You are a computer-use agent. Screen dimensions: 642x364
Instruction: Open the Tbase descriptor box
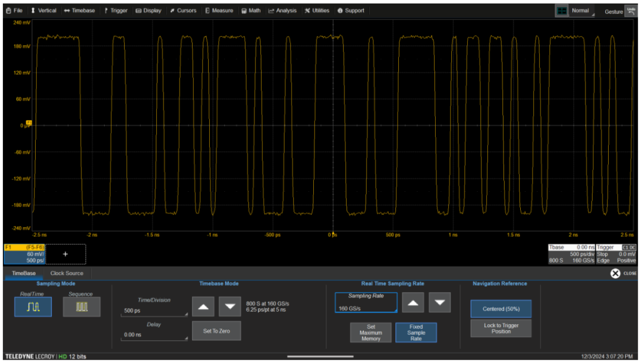point(572,254)
